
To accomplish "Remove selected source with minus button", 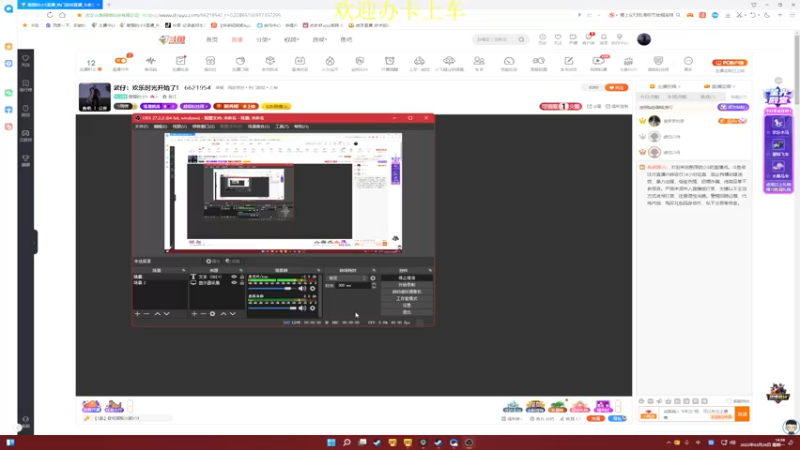I will point(203,314).
